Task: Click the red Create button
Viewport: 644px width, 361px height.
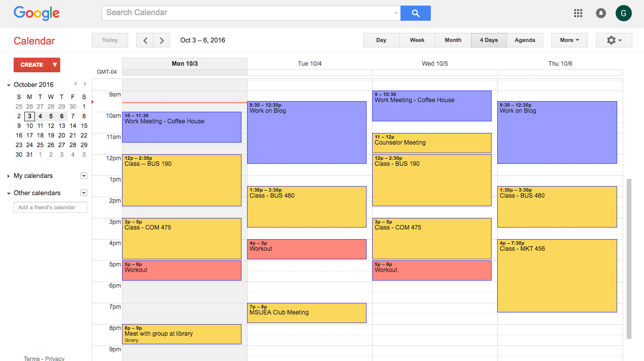Action: tap(31, 65)
